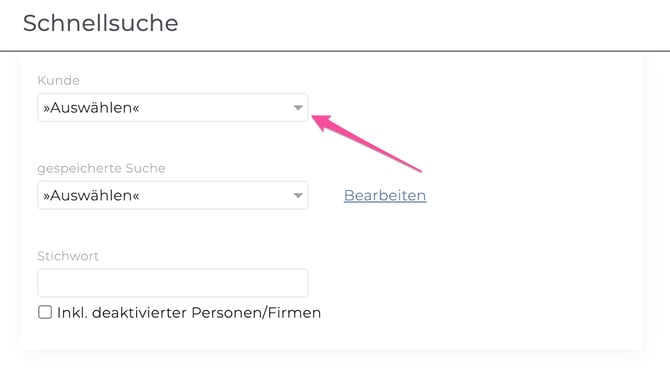
Task: Click the arrow icon of Kunde dropdown
Action: (298, 108)
